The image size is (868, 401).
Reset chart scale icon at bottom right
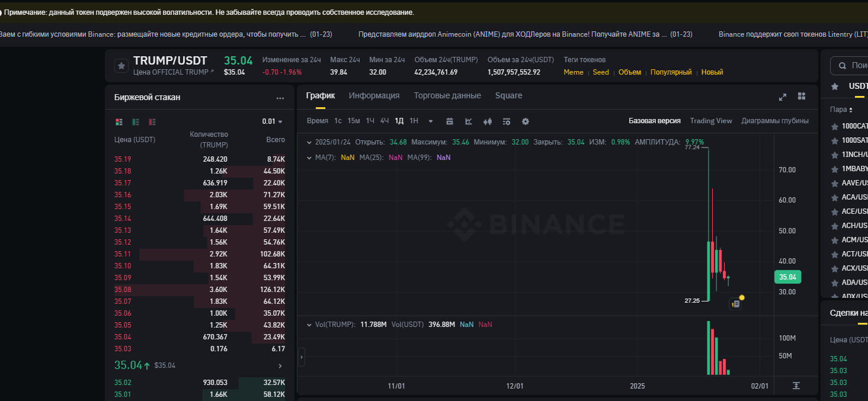pyautogui.click(x=796, y=386)
